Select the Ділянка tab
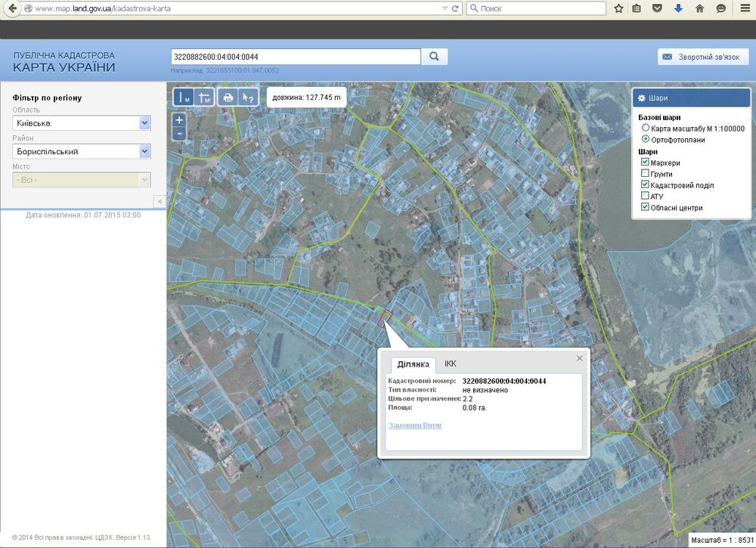756x548 pixels. (414, 364)
